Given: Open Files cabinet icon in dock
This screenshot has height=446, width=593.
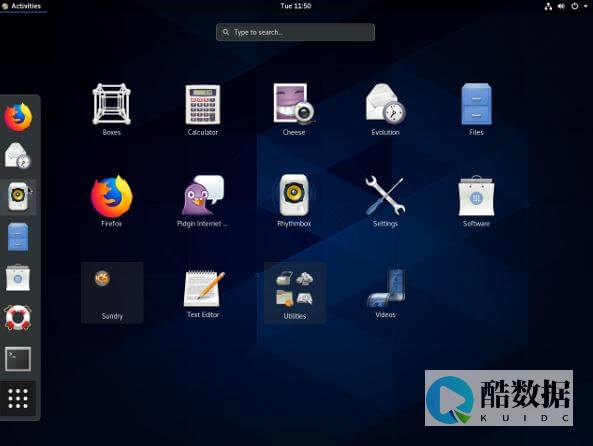Looking at the screenshot, I should [18, 237].
